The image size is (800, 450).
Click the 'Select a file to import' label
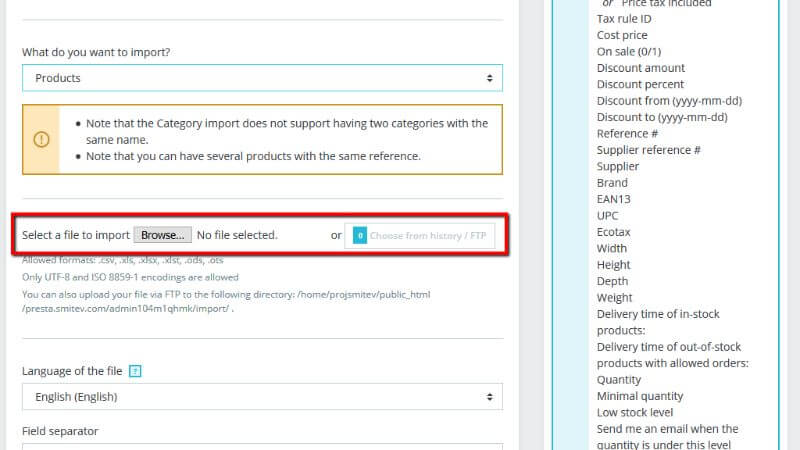pyautogui.click(x=76, y=235)
